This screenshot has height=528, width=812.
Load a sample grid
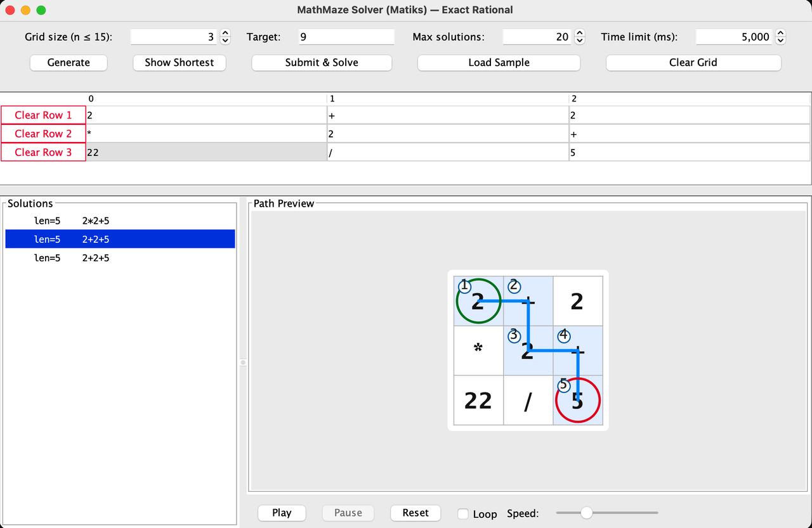(499, 63)
